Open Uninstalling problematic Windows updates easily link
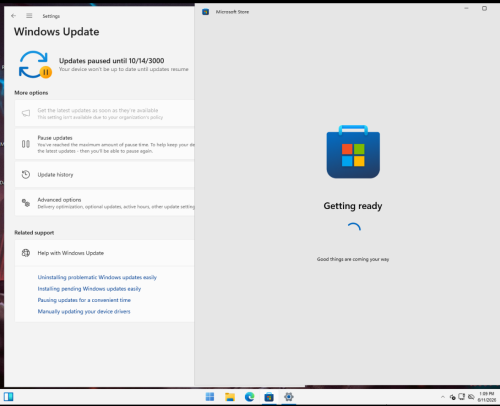Image resolution: width=500 pixels, height=406 pixels. pos(97,277)
